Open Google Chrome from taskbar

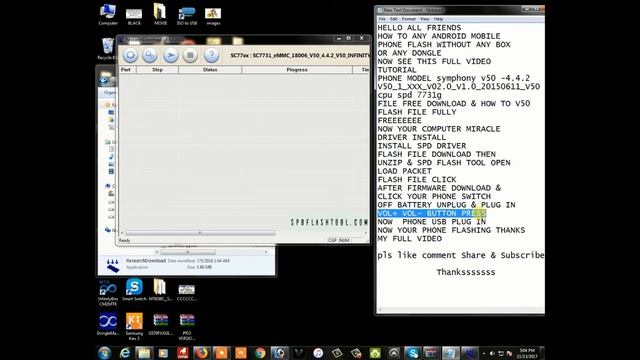tap(260, 353)
